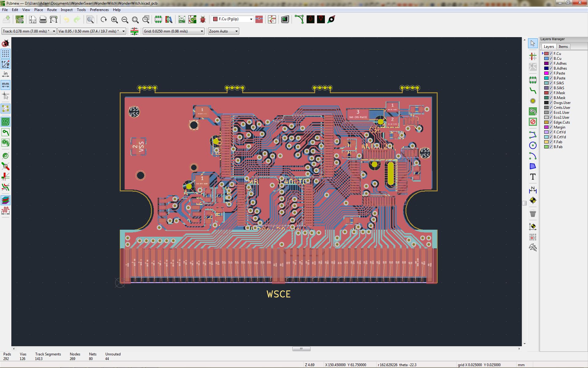Open the Track width dropdown

click(54, 31)
